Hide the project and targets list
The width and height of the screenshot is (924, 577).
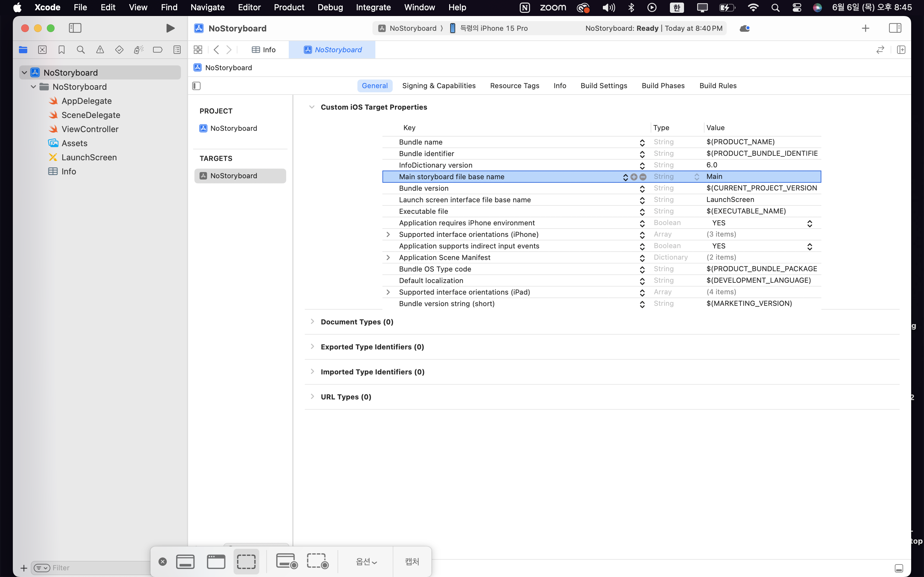[x=196, y=86]
